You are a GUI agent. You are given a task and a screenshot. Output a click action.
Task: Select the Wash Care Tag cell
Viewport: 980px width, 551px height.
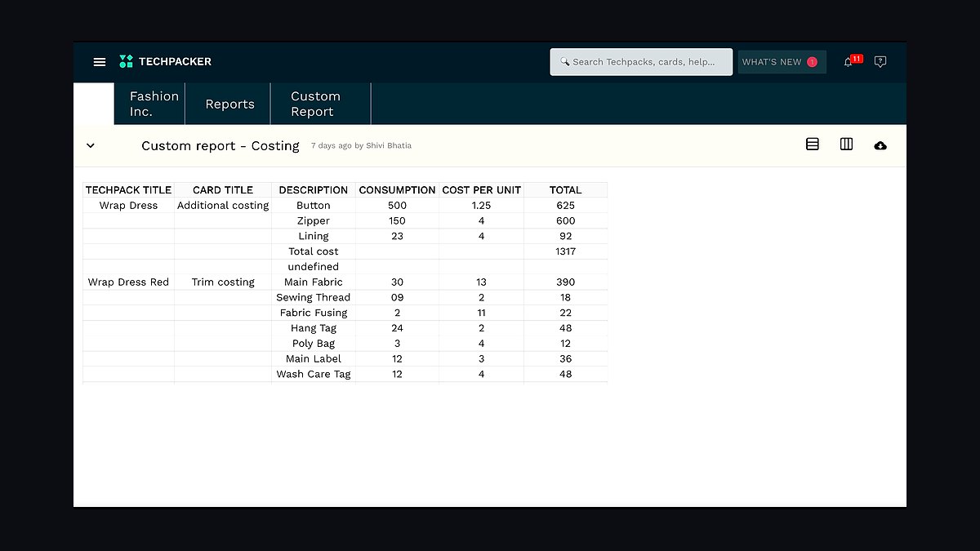(314, 375)
